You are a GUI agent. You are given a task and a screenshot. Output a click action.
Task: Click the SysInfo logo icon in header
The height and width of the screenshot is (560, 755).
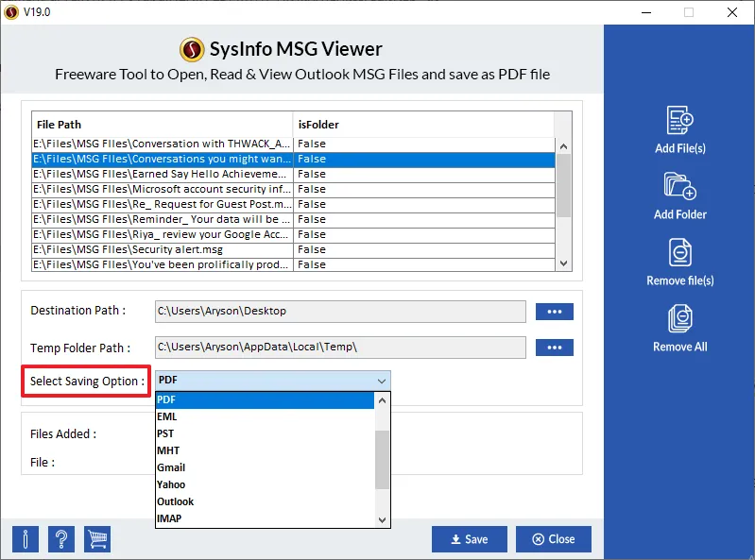click(193, 49)
